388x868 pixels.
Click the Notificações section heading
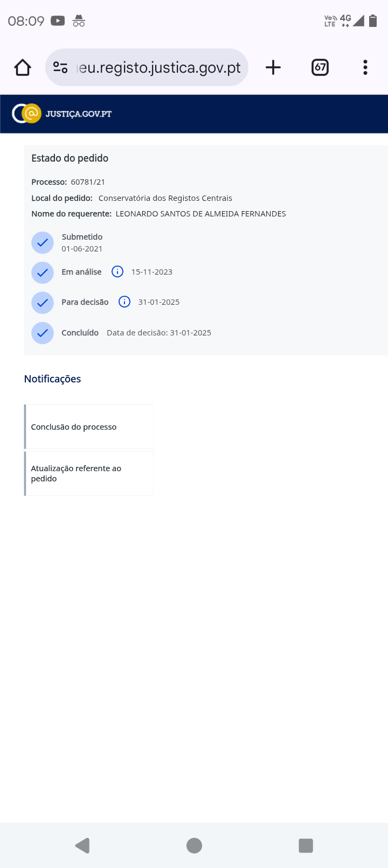tap(53, 379)
